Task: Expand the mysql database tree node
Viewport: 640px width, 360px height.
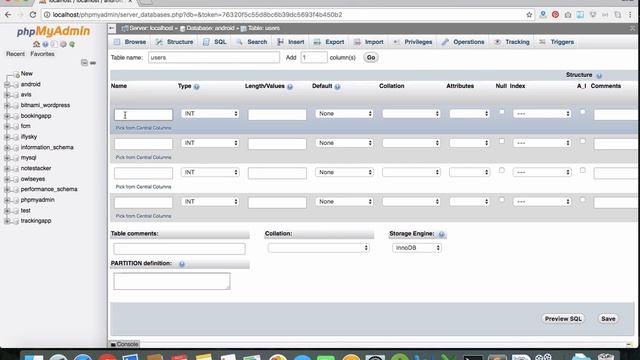Action: [x=7, y=158]
